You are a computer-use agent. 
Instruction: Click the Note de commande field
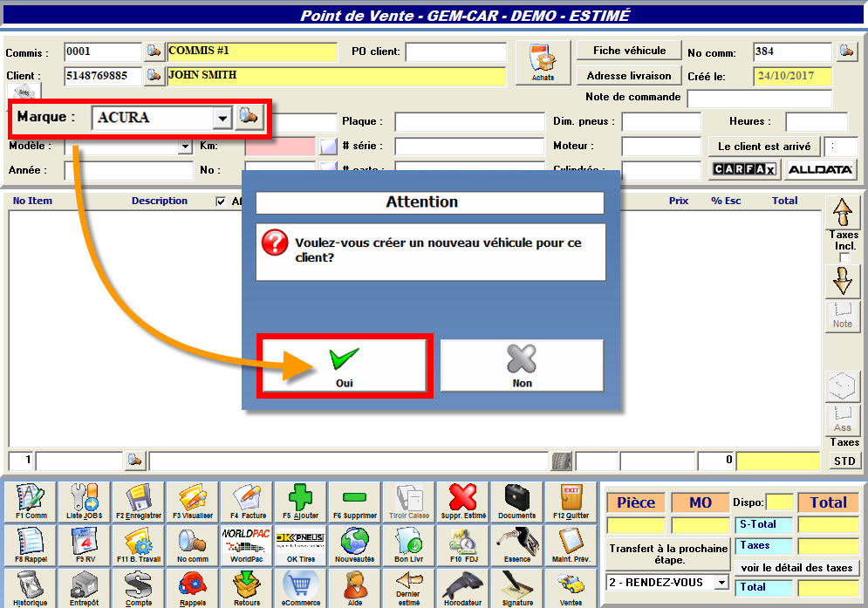point(760,99)
